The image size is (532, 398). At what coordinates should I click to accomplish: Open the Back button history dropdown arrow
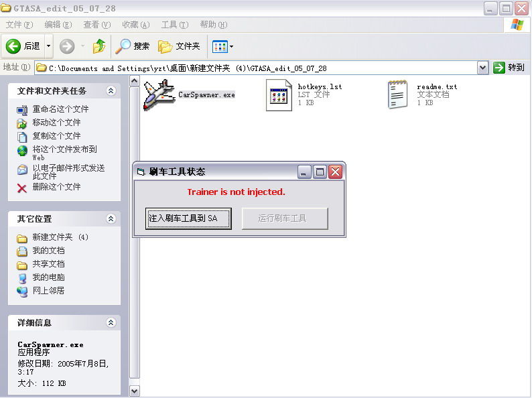coord(48,46)
